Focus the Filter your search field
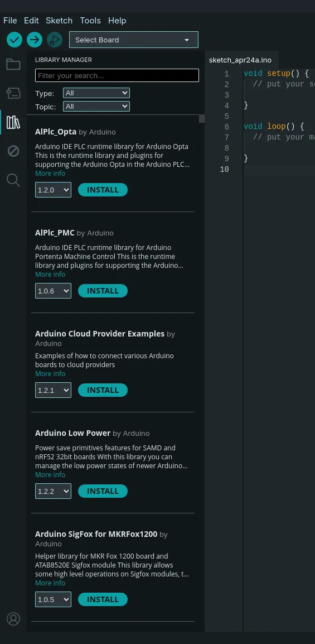 pos(117,75)
